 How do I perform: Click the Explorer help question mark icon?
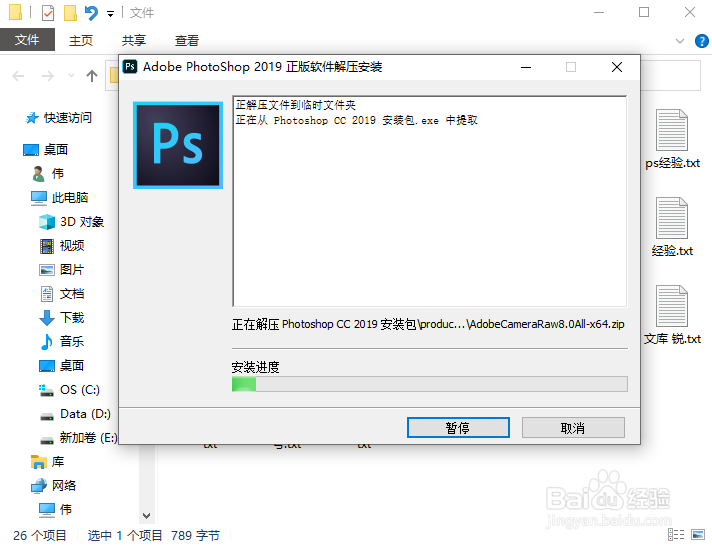point(702,41)
